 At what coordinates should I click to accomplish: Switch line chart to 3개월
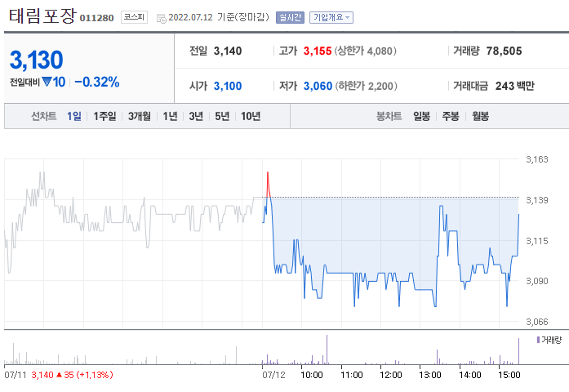pos(140,116)
